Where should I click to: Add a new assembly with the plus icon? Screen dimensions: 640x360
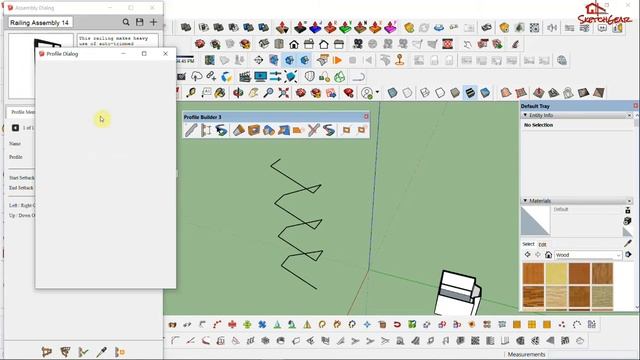pyautogui.click(x=153, y=22)
